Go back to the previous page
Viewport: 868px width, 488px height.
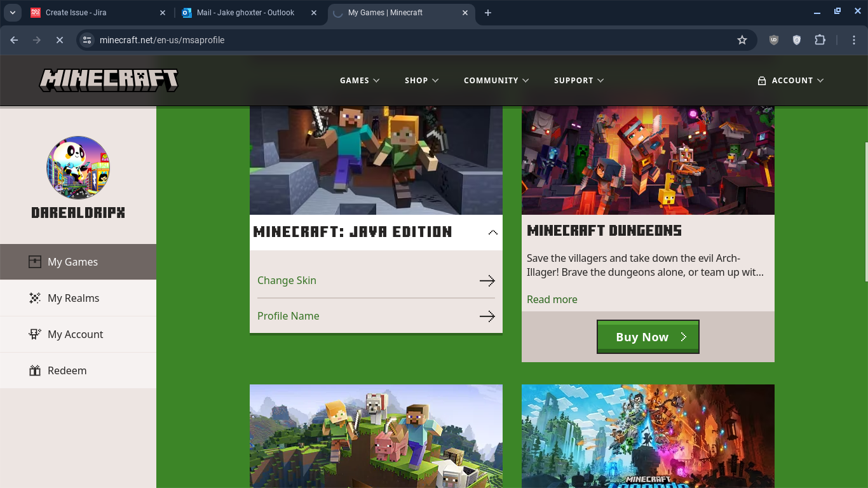[x=14, y=40]
